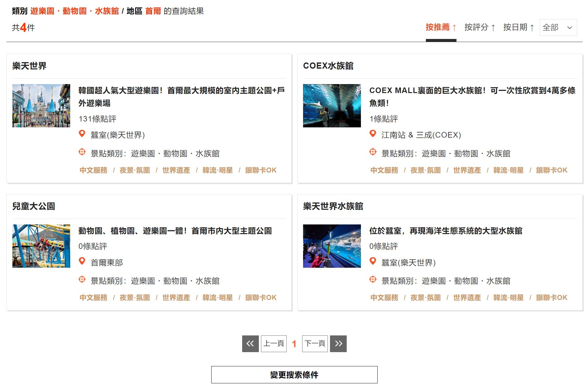The width and height of the screenshot is (587, 392).
Task: Click the category target icon in the 樂天世界水族館 card
Action: (x=373, y=279)
